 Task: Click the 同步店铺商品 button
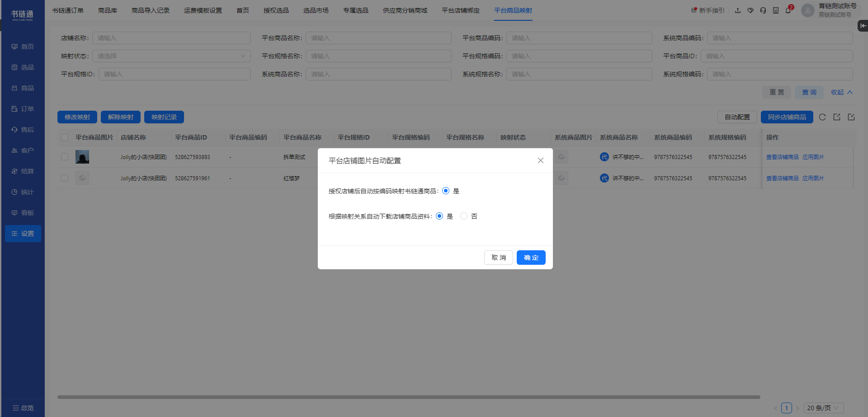click(x=787, y=117)
